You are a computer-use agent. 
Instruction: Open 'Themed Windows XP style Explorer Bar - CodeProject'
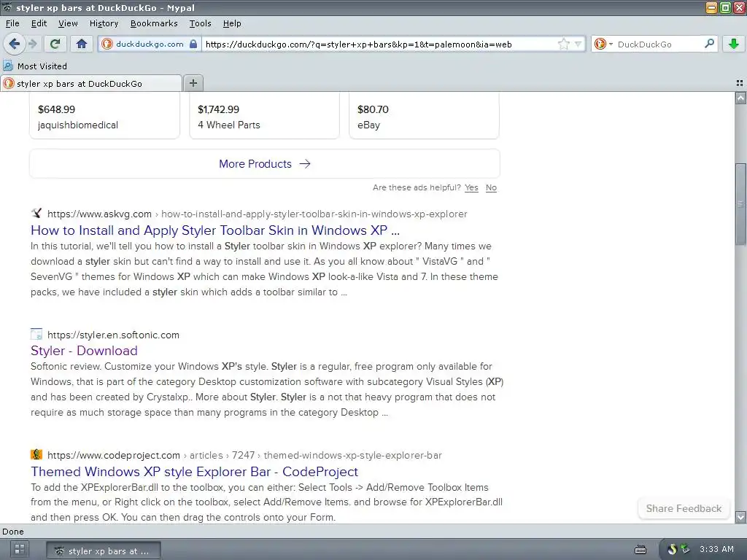coord(194,472)
